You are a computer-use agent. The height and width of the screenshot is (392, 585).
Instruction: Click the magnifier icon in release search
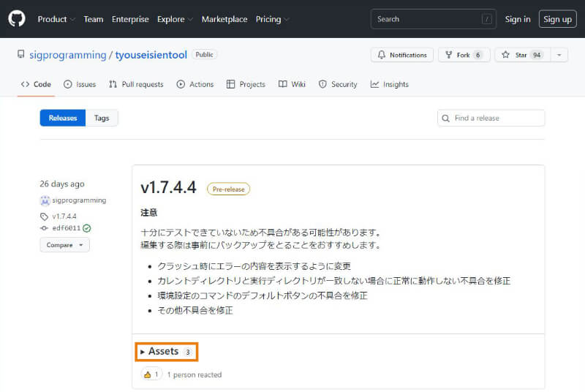click(445, 118)
